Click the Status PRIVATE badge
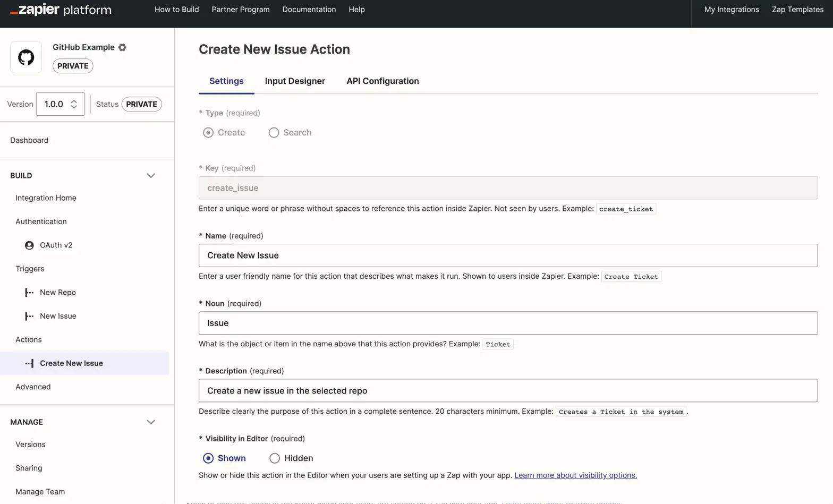The width and height of the screenshot is (833, 504). point(141,104)
